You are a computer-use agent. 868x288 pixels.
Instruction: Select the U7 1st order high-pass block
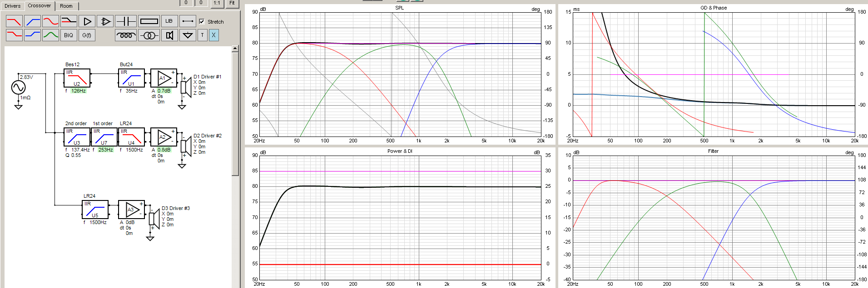[104, 137]
